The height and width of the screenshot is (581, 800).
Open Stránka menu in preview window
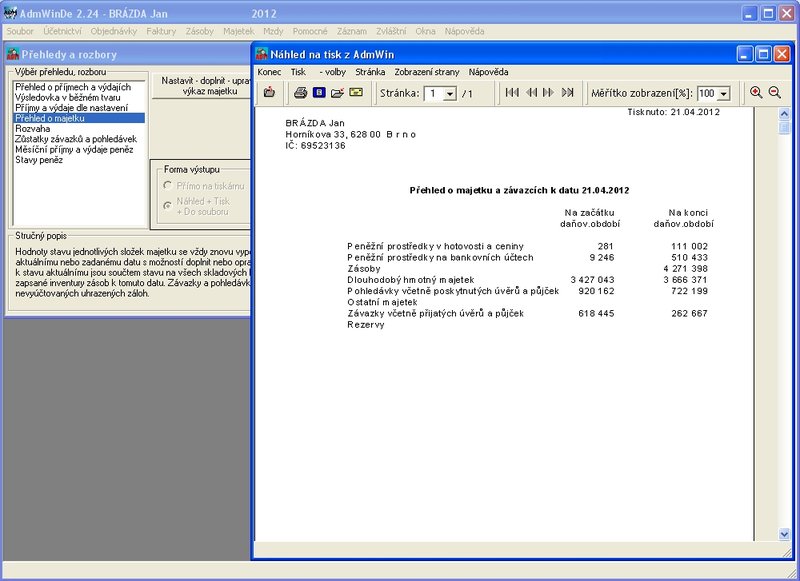click(370, 72)
